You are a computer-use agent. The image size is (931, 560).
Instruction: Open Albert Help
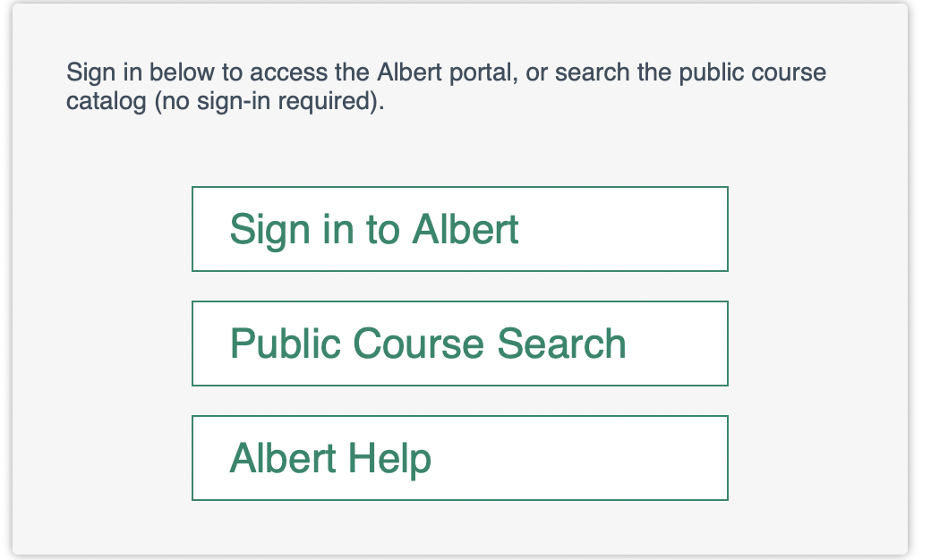(459, 458)
